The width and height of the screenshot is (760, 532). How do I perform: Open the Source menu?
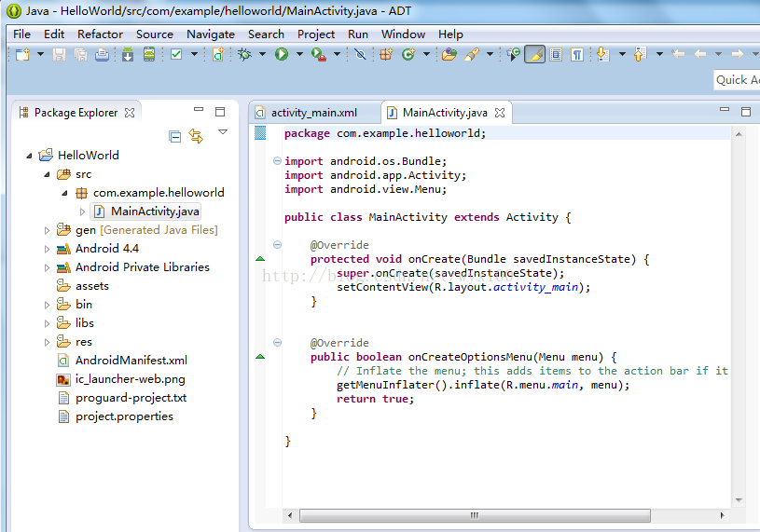[155, 34]
